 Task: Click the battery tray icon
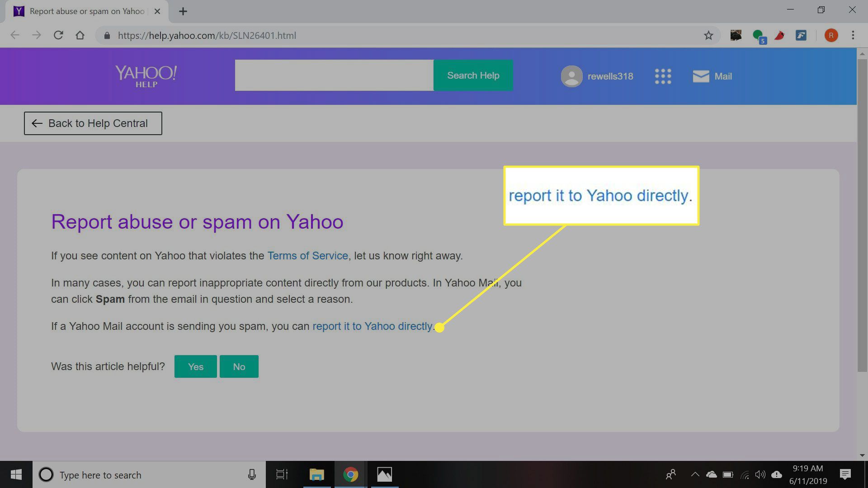pyautogui.click(x=728, y=474)
